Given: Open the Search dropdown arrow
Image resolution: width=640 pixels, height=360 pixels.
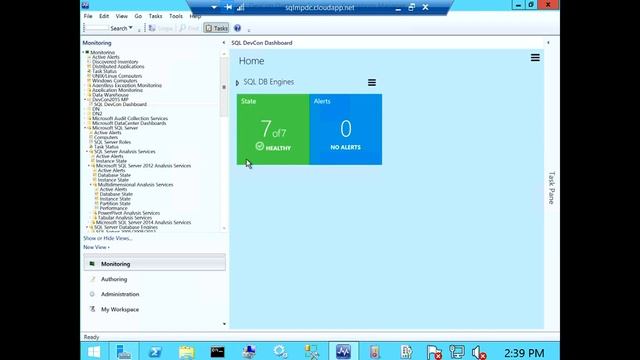Looking at the screenshot, I should coord(131,28).
